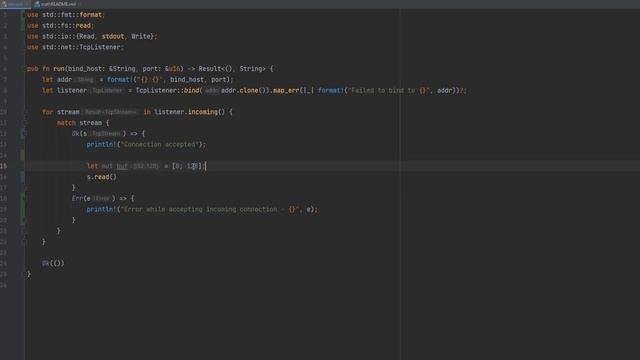Collapse the for stream loop fold marker
Viewport: 640px width, 360px height.
tap(24, 112)
